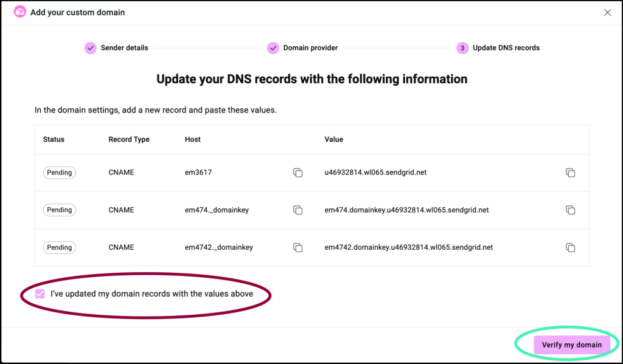
Task: Click the Status column header
Action: 54,139
